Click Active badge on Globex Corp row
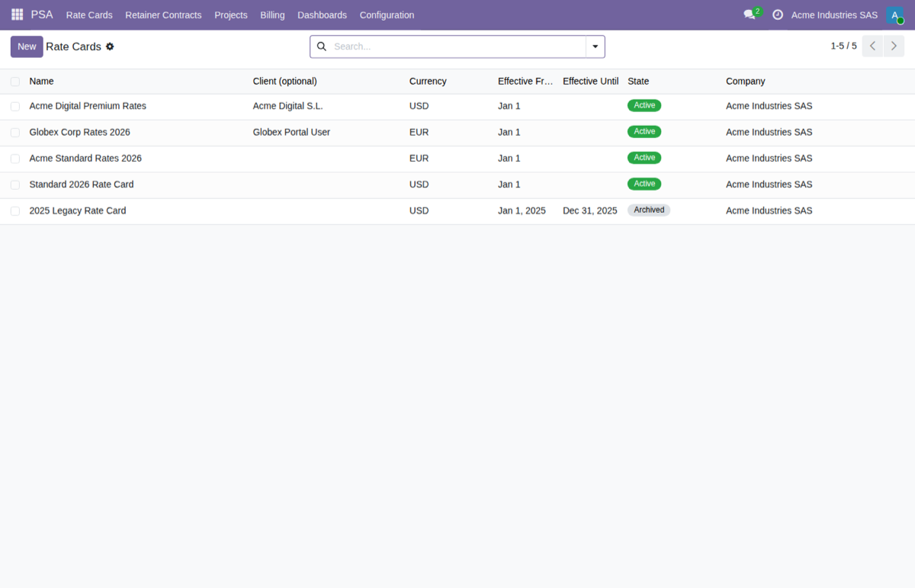Screen dimensions: 915x588 click(x=644, y=131)
